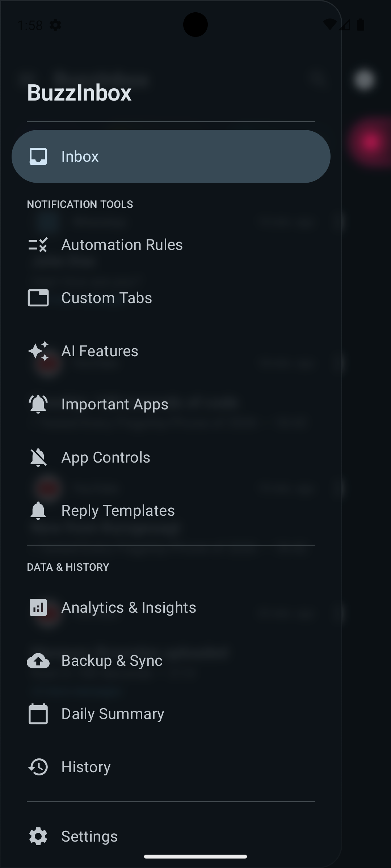Tap the Reply Templates bell icon
391x868 pixels.
coord(38,510)
